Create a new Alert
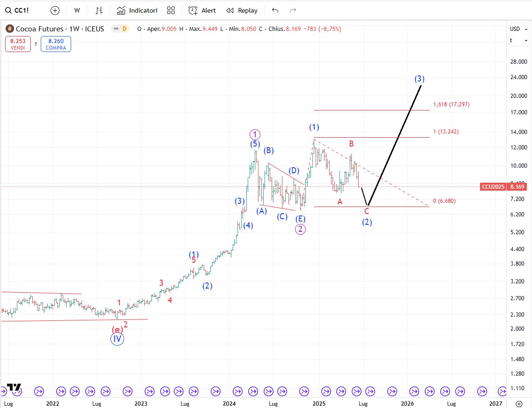Screen dimensions: 532x408 (x=202, y=10)
